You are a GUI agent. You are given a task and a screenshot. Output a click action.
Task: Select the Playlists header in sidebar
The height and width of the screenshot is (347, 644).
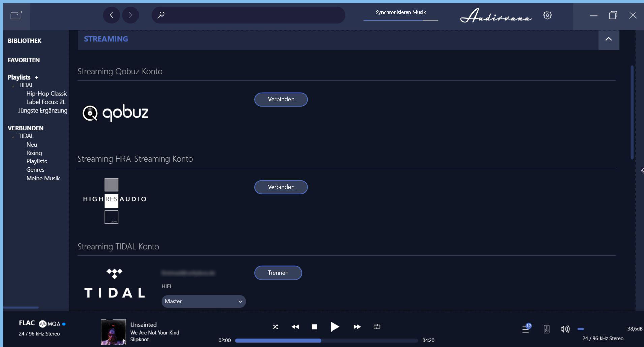click(19, 77)
